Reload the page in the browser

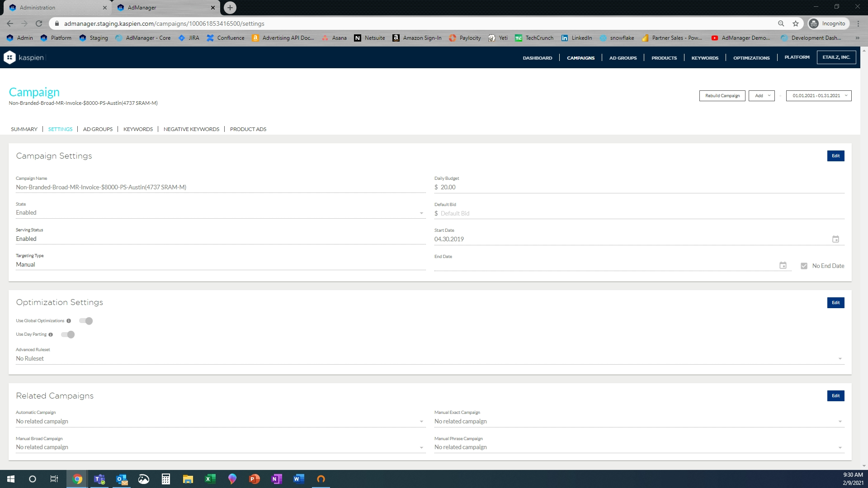coord(39,23)
